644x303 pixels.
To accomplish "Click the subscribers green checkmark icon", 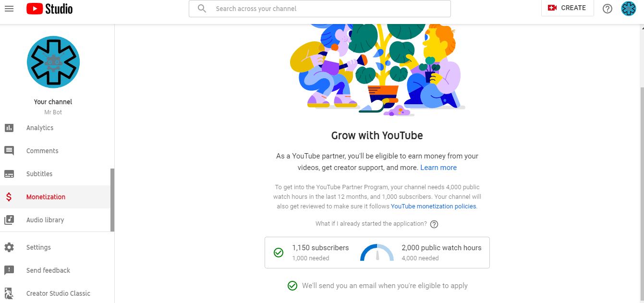I will point(279,252).
